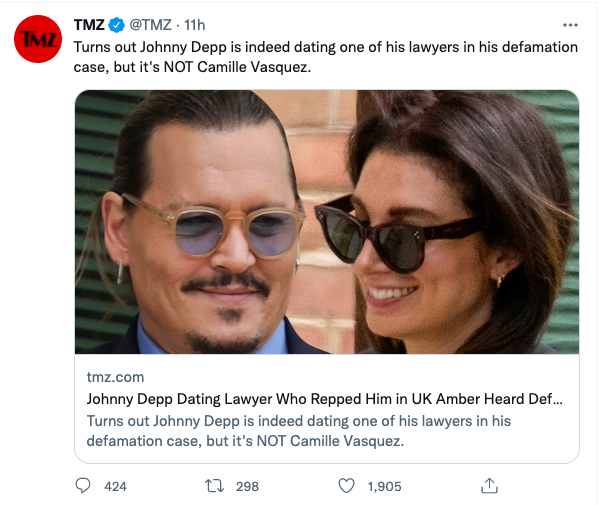Open the 'Johnny Depp Dating Lawyer' headline
This screenshot has width=600, height=505.
point(324,399)
